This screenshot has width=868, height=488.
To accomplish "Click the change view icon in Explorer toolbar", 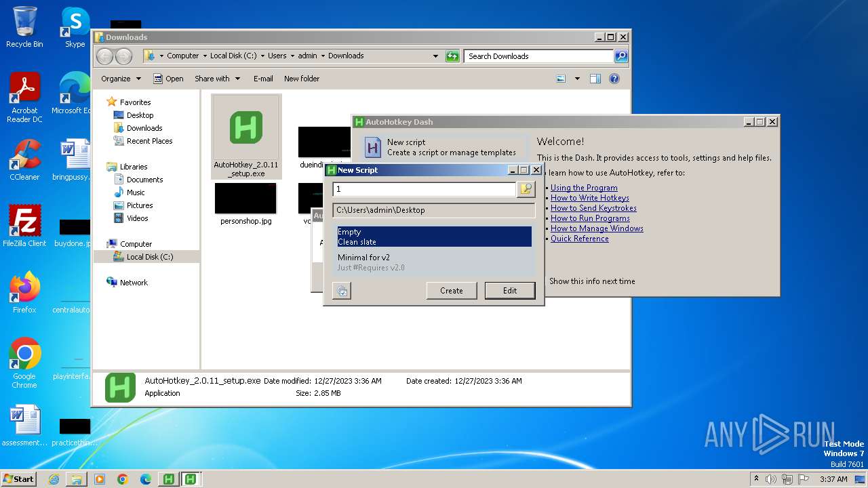I will click(561, 79).
